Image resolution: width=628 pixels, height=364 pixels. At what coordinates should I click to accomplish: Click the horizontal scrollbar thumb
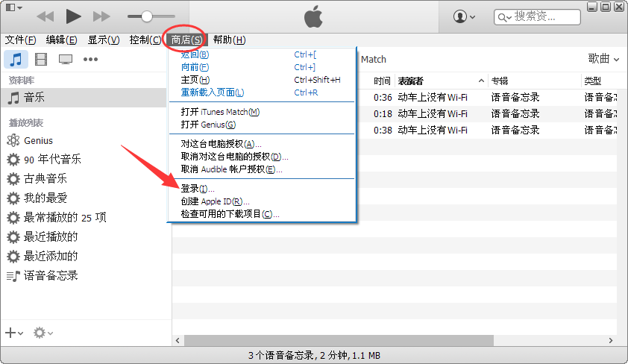pyautogui.click(x=339, y=340)
